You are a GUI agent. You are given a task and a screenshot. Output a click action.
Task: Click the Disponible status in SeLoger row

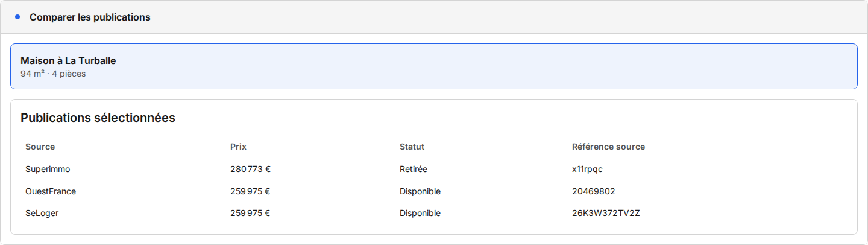[420, 213]
